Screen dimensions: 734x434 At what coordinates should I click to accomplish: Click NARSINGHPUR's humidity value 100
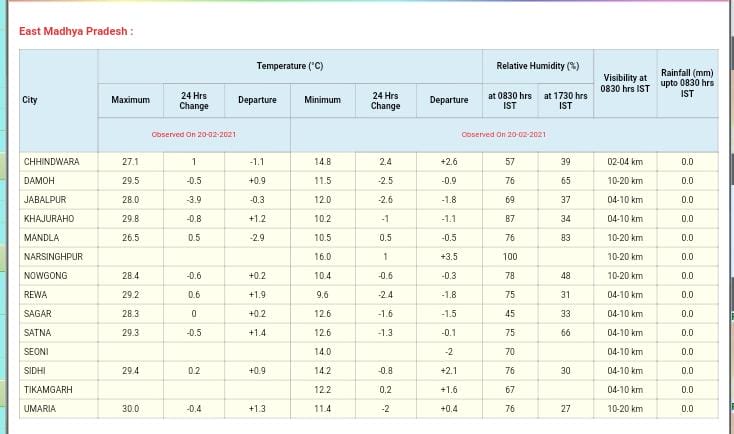click(510, 256)
